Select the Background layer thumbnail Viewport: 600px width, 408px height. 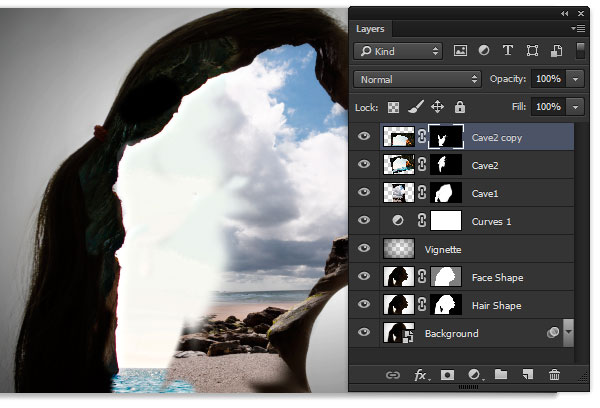point(399,332)
